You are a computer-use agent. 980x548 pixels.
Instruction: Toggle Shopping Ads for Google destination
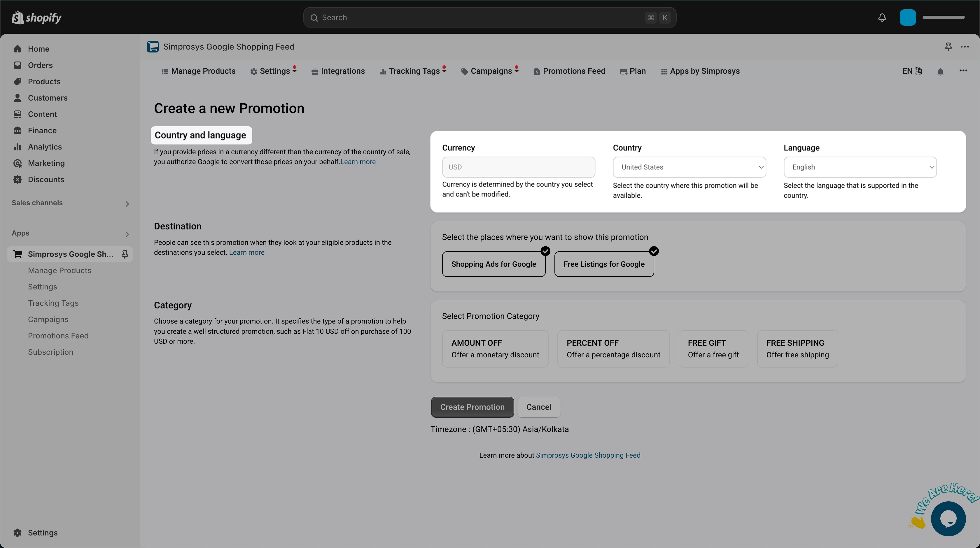(x=494, y=264)
